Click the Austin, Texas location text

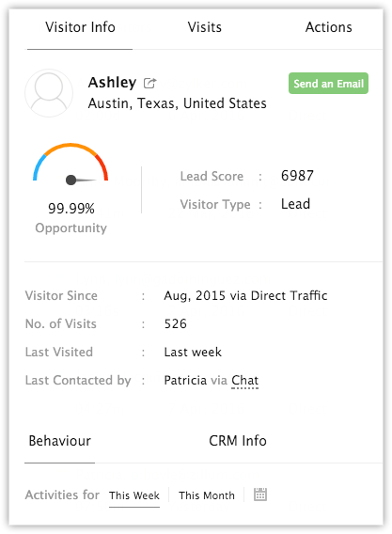[177, 103]
